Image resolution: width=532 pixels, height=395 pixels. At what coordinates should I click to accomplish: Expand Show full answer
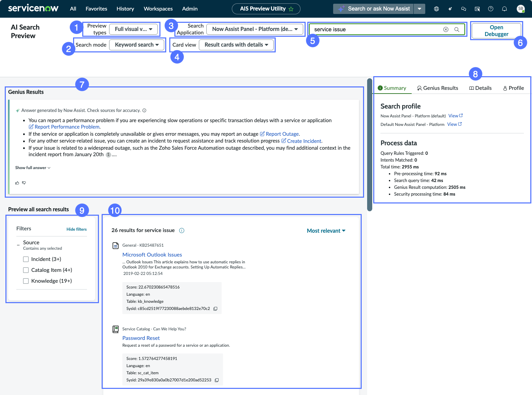coord(33,168)
